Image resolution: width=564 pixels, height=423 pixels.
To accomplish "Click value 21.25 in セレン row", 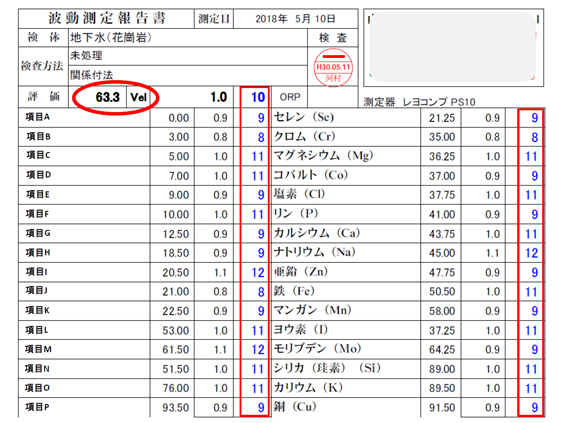I will 442,118.
